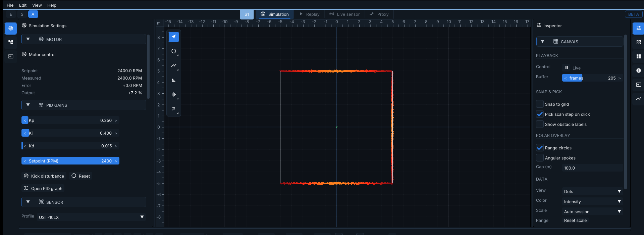Open the View menu

(37, 5)
